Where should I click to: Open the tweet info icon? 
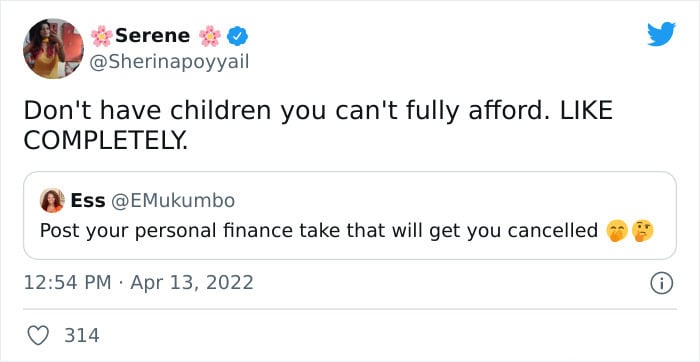pos(661,283)
